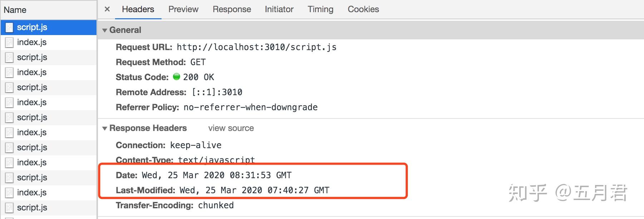Close the request details pane
The image size is (644, 219).
coord(107,9)
